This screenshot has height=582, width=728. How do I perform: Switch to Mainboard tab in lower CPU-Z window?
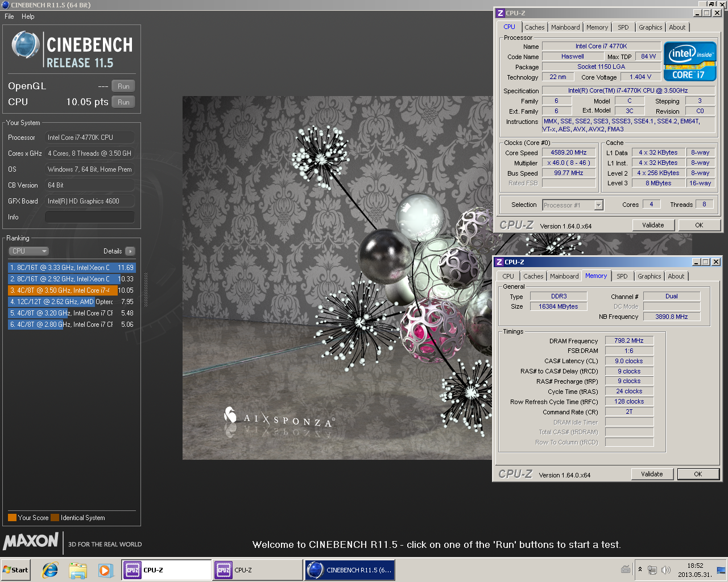pos(564,276)
